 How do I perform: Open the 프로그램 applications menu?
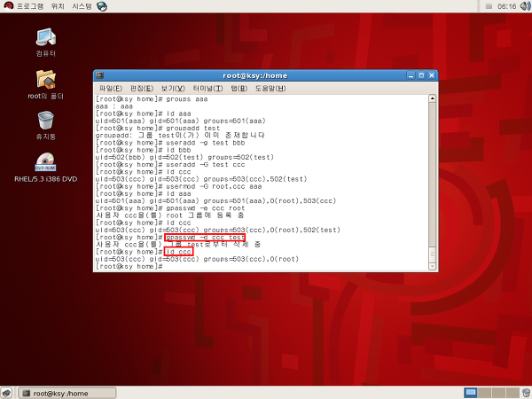[30, 6]
